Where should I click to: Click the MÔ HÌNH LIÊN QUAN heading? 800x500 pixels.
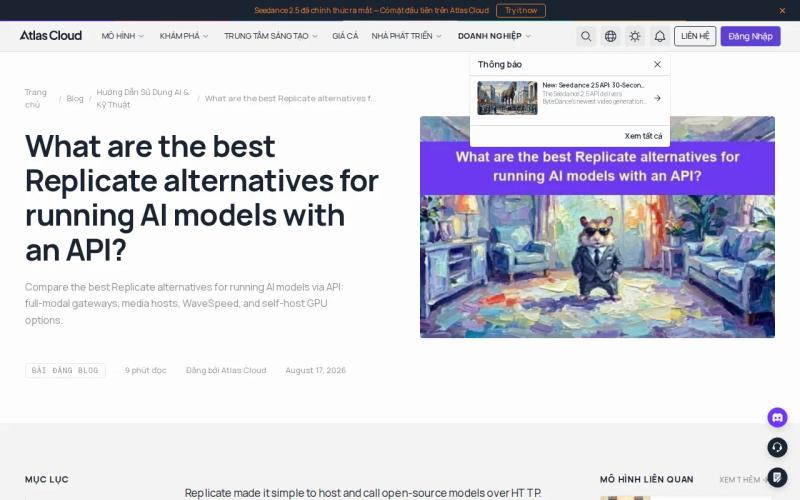click(x=646, y=480)
